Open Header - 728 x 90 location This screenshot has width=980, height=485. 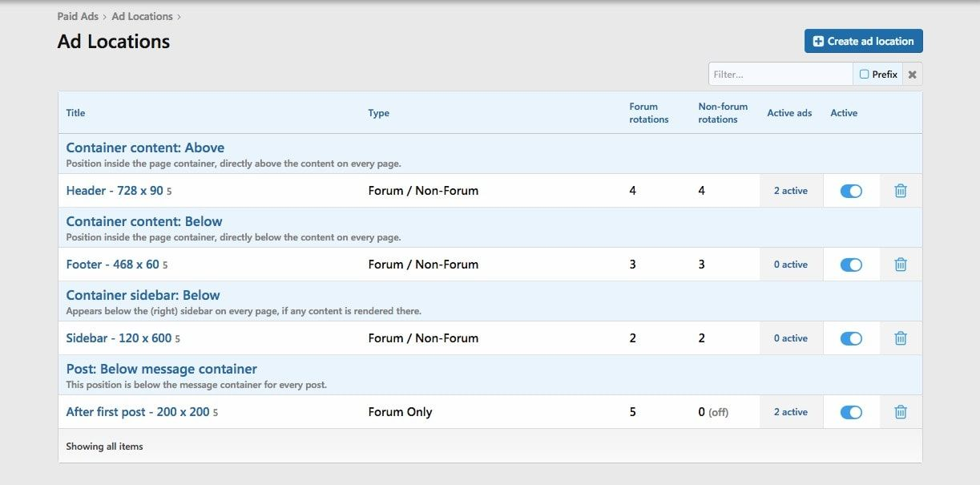click(x=115, y=191)
